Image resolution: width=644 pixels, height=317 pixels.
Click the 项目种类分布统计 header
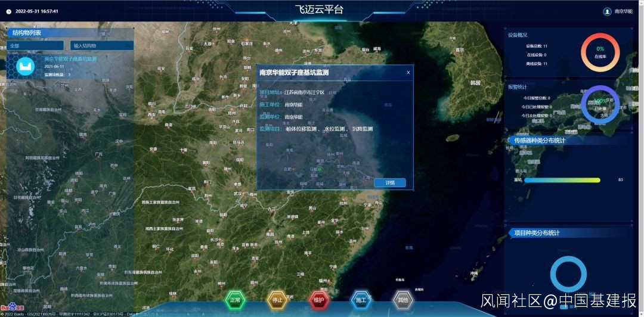pos(537,233)
